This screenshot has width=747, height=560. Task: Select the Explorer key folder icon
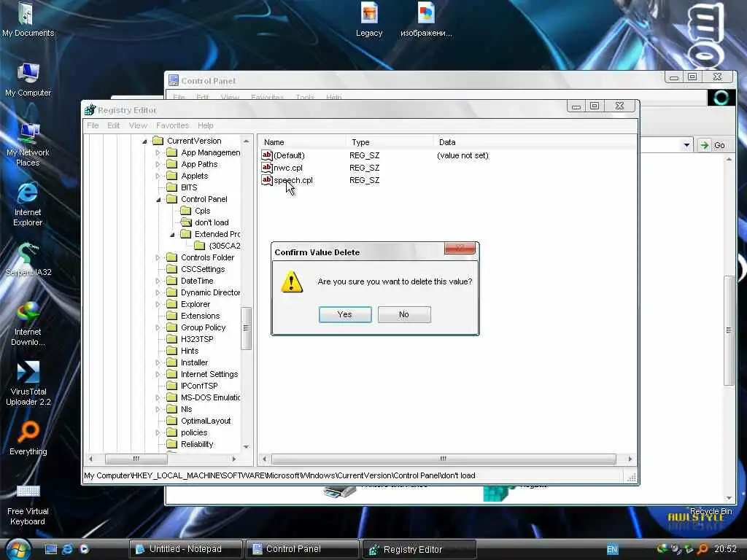[171, 304]
